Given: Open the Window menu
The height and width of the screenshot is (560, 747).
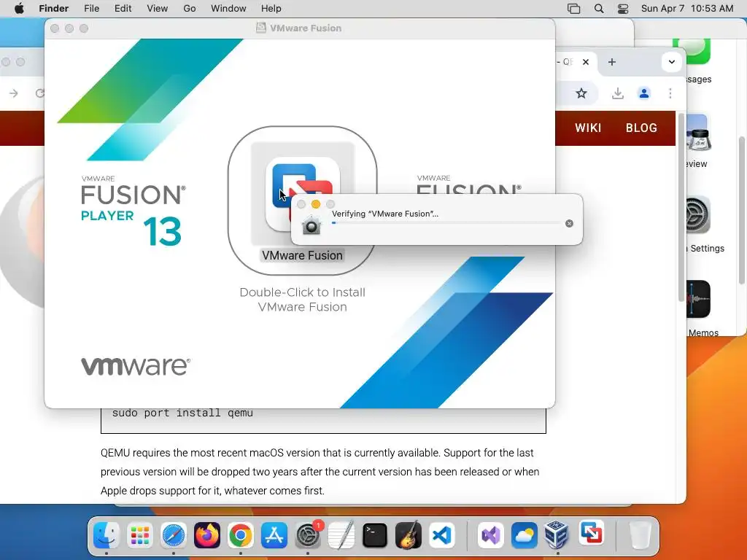Looking at the screenshot, I should click(x=228, y=8).
